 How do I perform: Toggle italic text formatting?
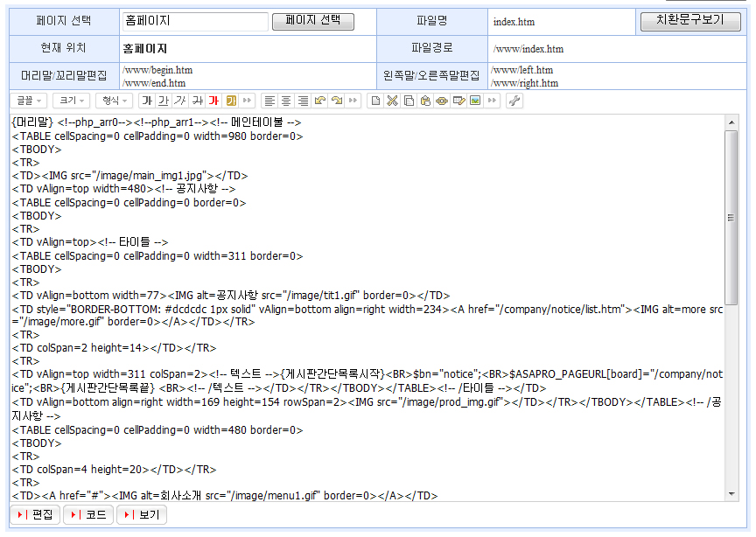180,101
